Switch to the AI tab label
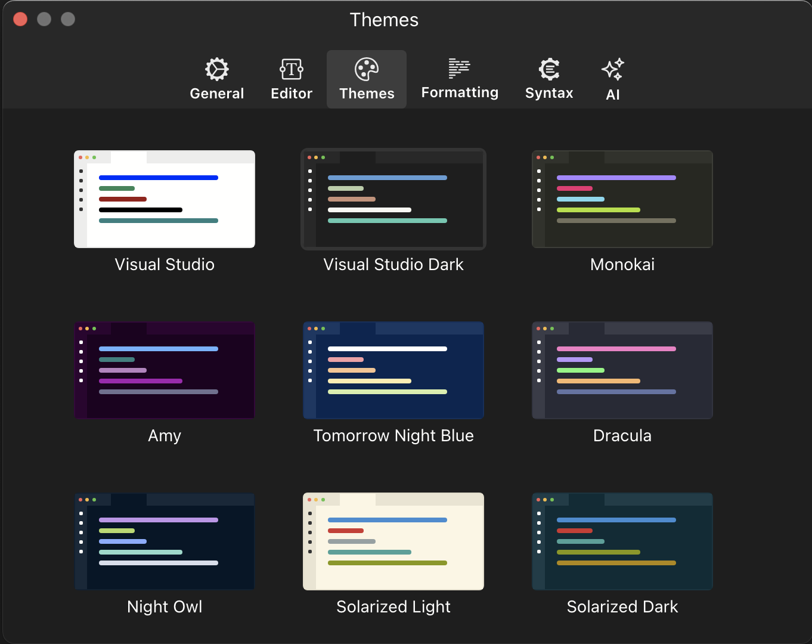The image size is (812, 644). [x=613, y=95]
